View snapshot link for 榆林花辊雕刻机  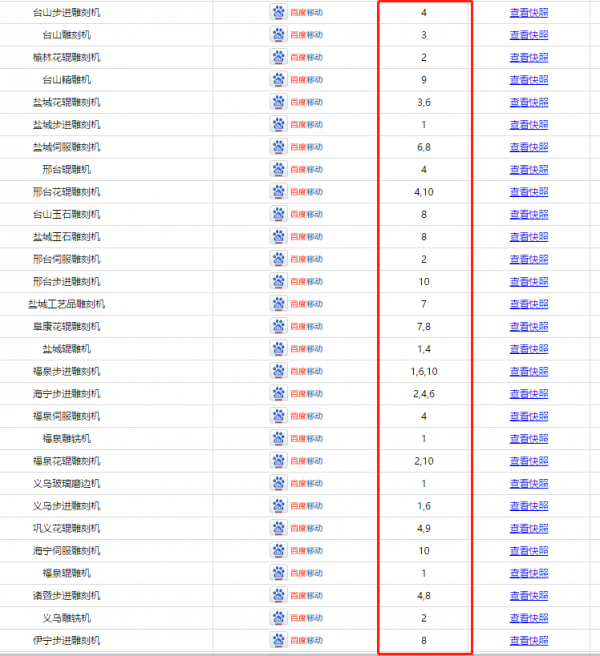[x=529, y=57]
